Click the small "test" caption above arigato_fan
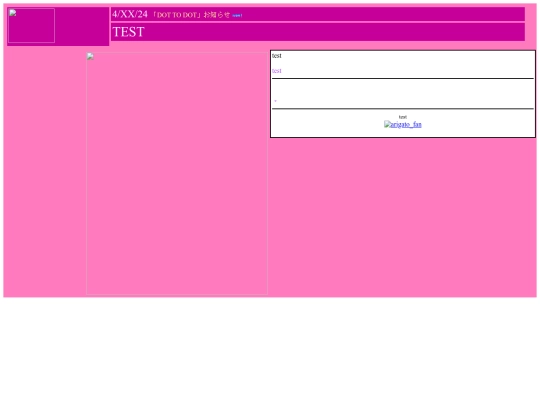 pyautogui.click(x=403, y=117)
